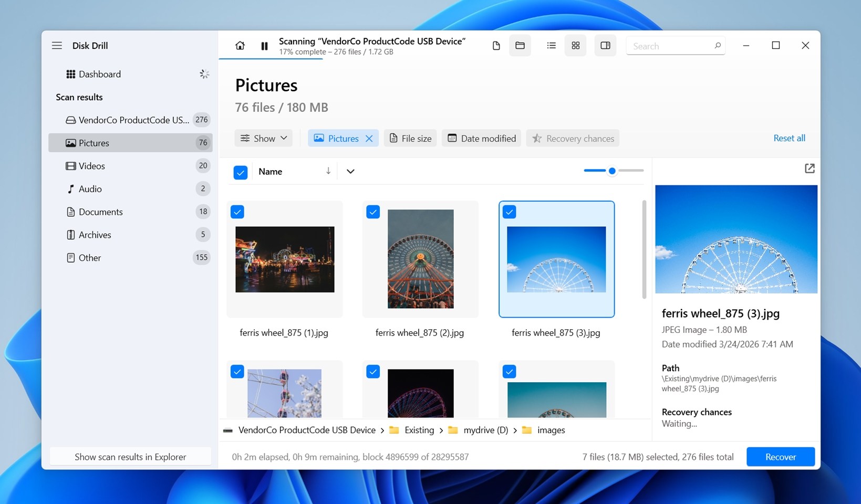Open the hamburger menu

57,46
